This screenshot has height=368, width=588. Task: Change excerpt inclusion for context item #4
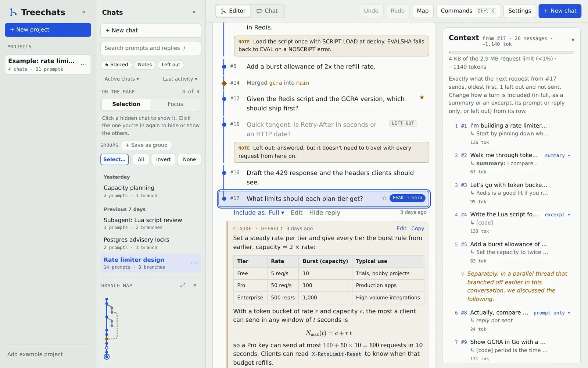(557, 215)
